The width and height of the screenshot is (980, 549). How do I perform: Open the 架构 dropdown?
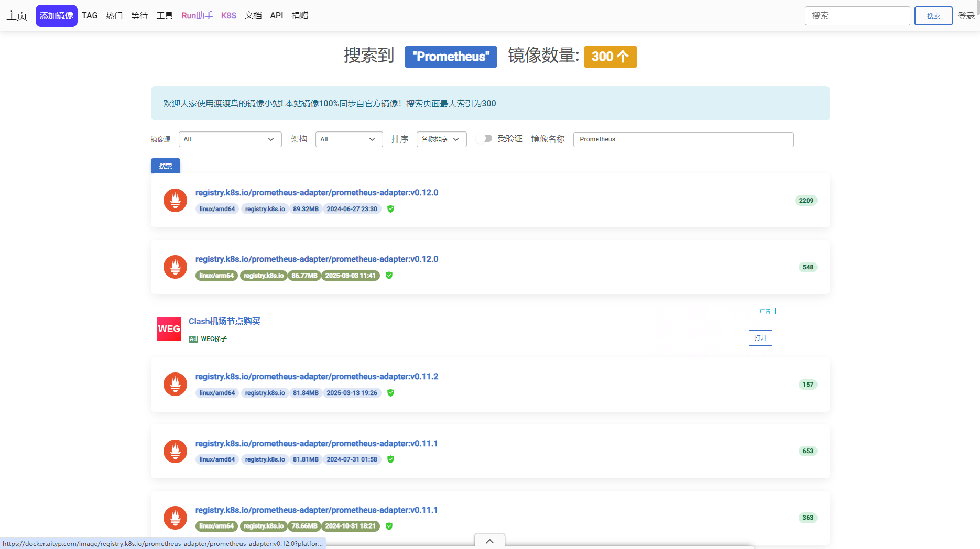pyautogui.click(x=349, y=139)
